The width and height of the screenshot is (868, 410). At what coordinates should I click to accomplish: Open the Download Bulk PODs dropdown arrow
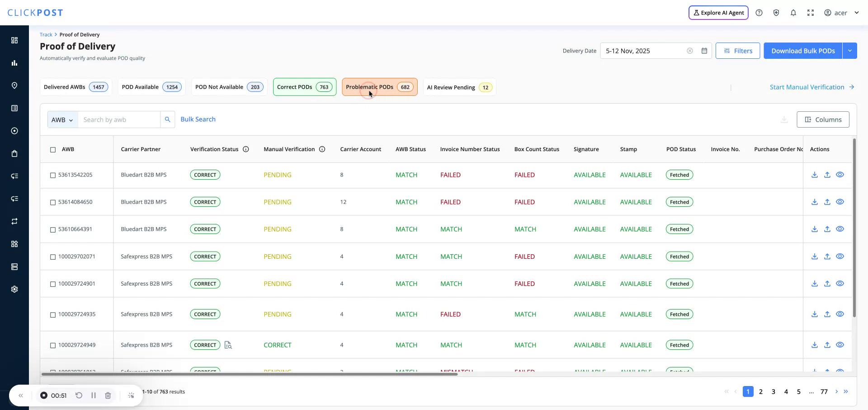click(x=849, y=51)
